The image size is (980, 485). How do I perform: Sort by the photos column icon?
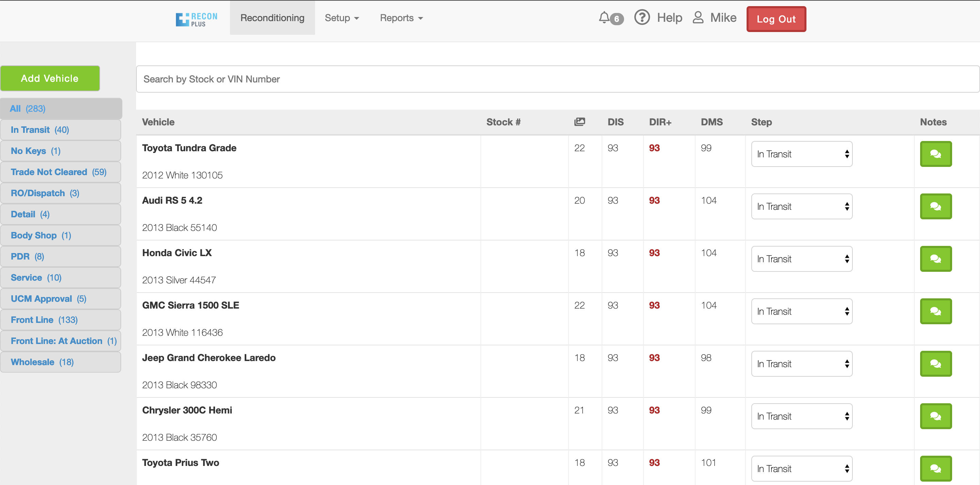coord(579,122)
